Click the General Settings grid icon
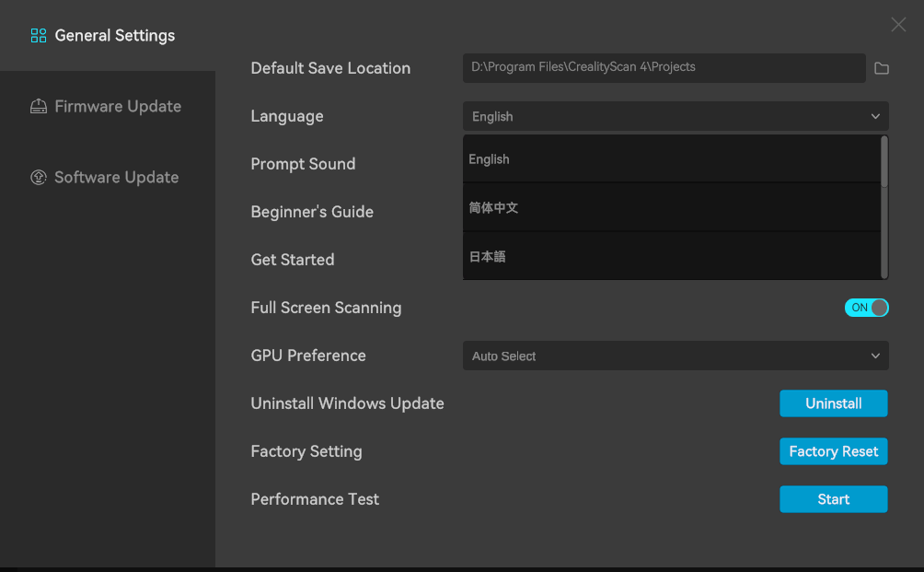The image size is (924, 572). 39,35
